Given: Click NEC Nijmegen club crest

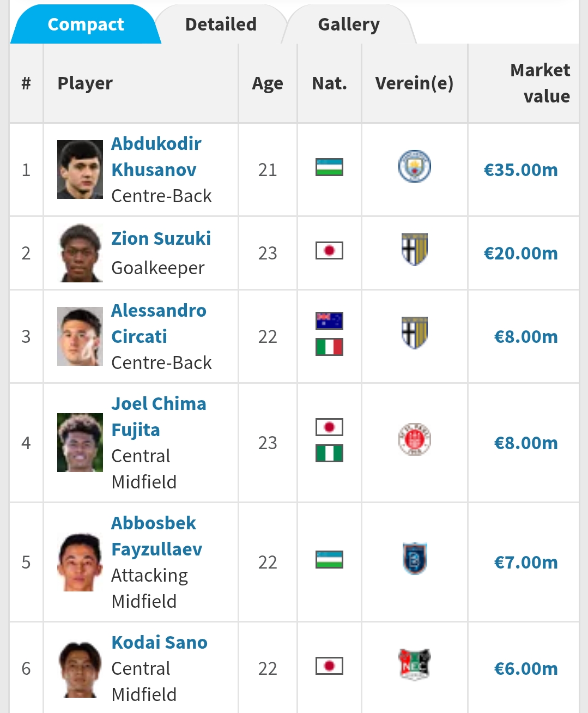Looking at the screenshot, I should pyautogui.click(x=414, y=664).
